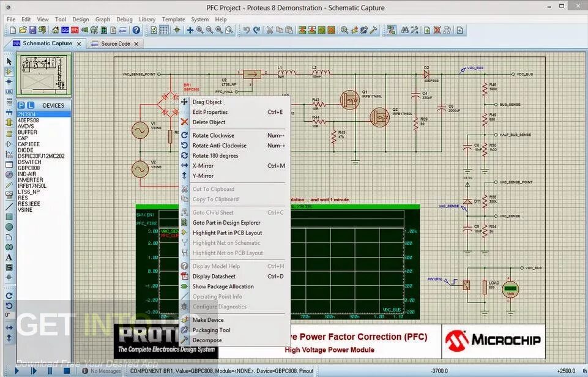
Task: Select the 2D Graphics Line tool
Action: 9,207
